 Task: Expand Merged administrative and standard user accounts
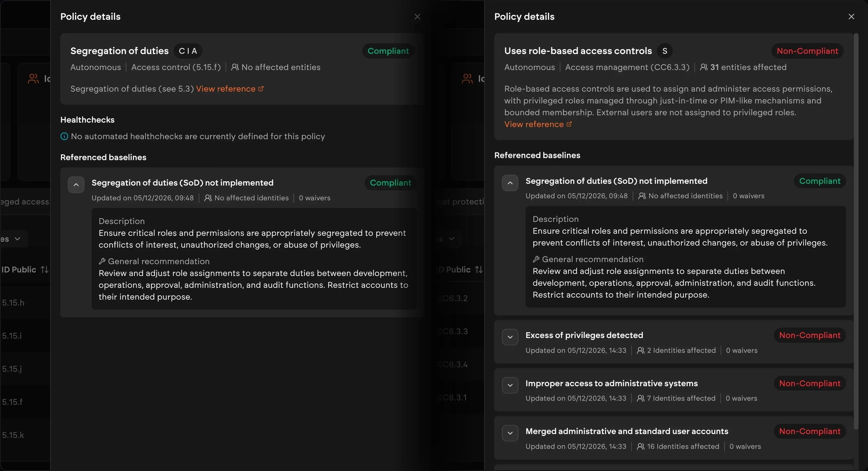point(510,433)
